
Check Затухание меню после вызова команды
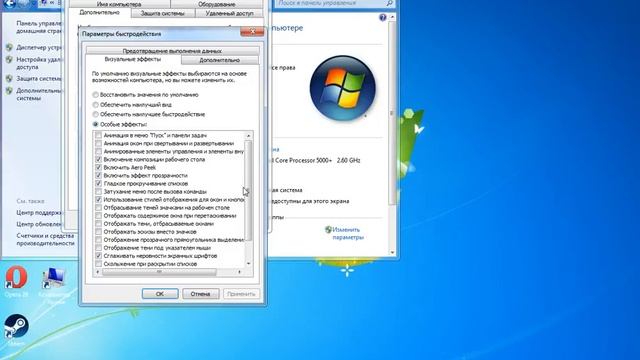click(x=98, y=191)
